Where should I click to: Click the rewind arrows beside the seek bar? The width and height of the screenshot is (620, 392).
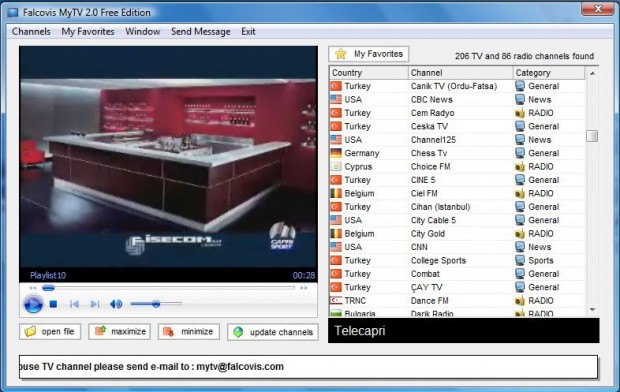(33, 288)
